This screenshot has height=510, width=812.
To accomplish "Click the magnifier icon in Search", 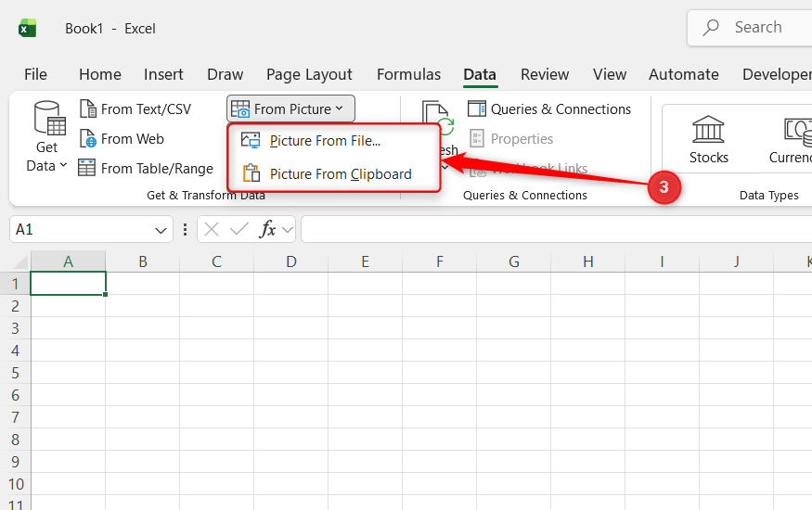I will click(x=711, y=28).
